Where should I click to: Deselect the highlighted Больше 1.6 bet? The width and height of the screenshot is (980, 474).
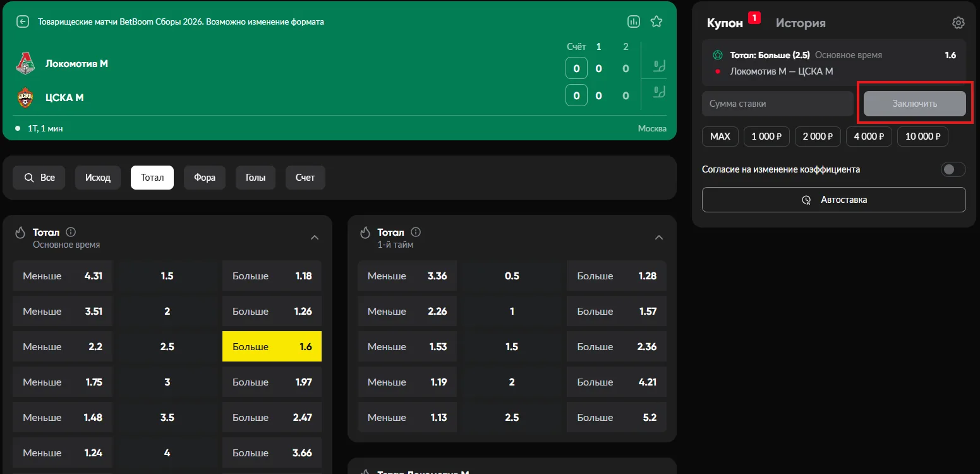point(272,346)
